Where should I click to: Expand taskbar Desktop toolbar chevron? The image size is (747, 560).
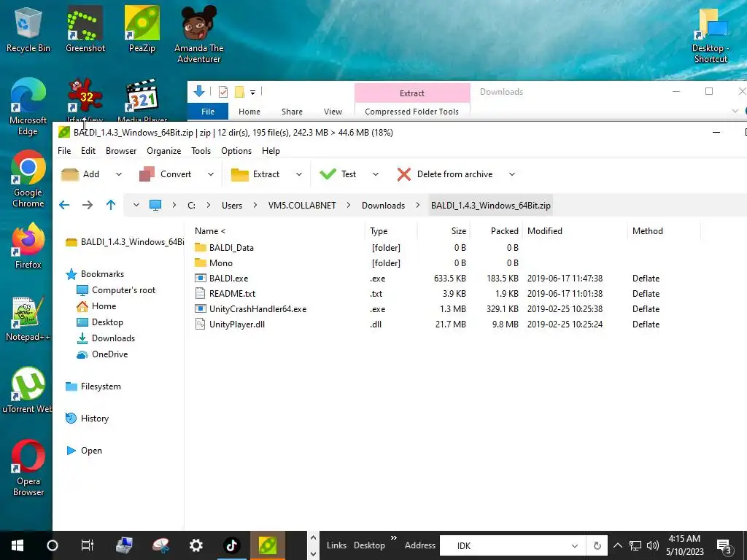(x=393, y=538)
